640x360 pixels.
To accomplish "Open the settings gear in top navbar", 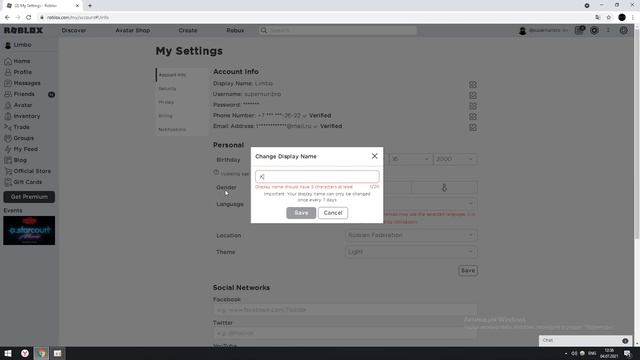I will coord(623,31).
